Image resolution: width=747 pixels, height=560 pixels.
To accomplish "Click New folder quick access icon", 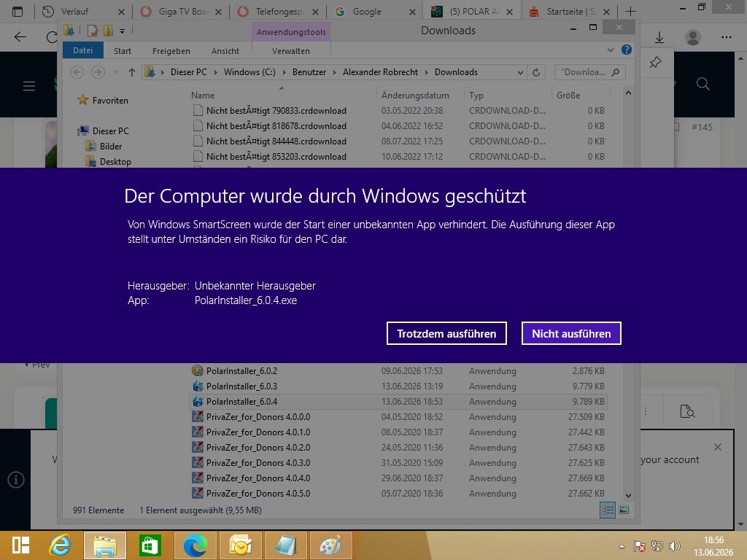I will coord(108,31).
